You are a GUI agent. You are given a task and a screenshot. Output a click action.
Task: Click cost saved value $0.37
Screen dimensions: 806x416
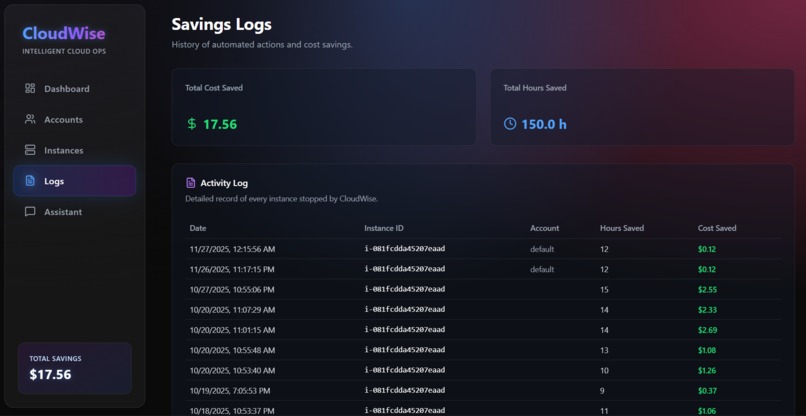point(707,391)
